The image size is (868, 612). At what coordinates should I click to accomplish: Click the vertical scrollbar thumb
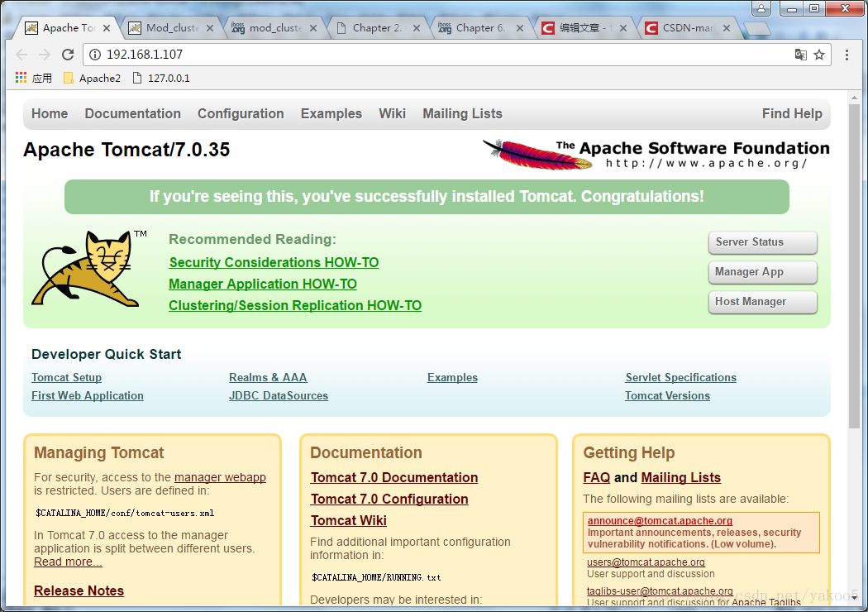point(854,267)
